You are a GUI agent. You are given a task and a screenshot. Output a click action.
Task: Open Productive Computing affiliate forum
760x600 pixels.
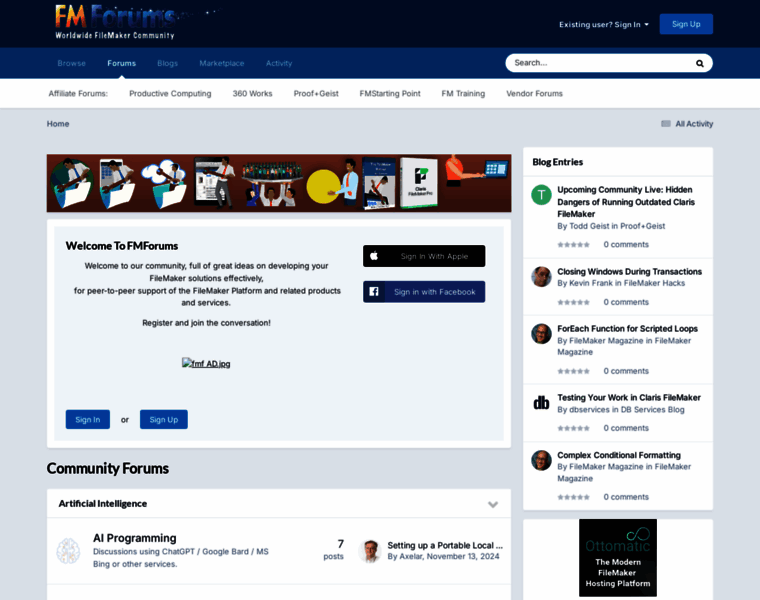(170, 94)
